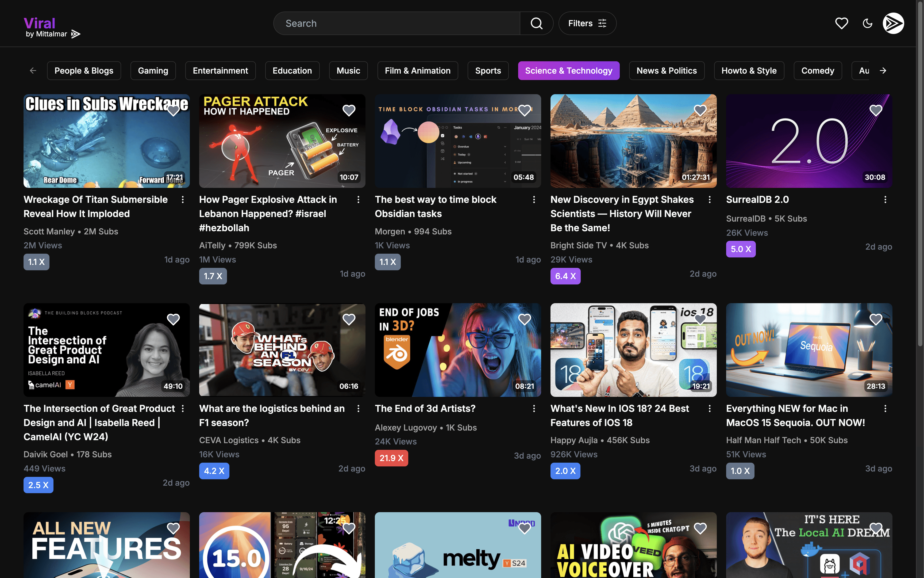Click the search magnifier icon
Image resolution: width=924 pixels, height=578 pixels.
click(x=536, y=23)
